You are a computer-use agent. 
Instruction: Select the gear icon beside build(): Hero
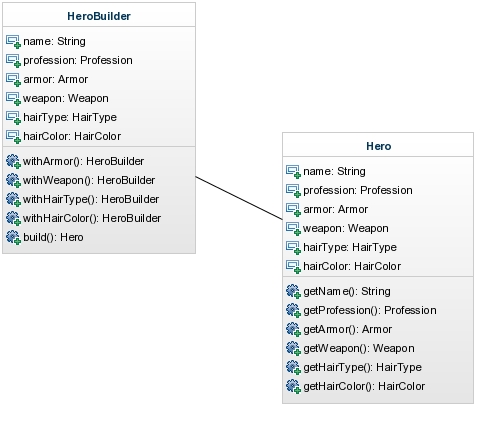13,238
